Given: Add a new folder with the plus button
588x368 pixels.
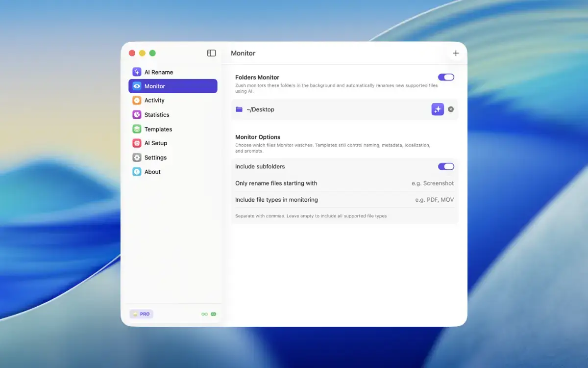Looking at the screenshot, I should tap(456, 53).
